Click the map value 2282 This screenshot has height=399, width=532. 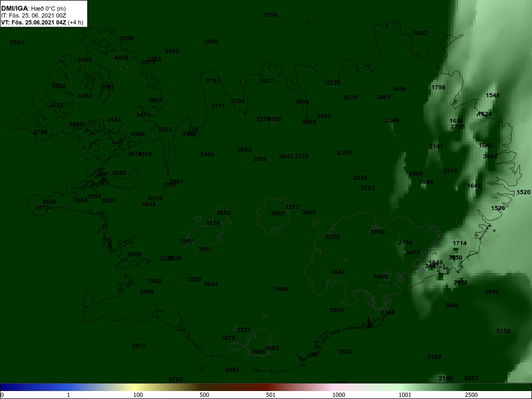click(334, 82)
